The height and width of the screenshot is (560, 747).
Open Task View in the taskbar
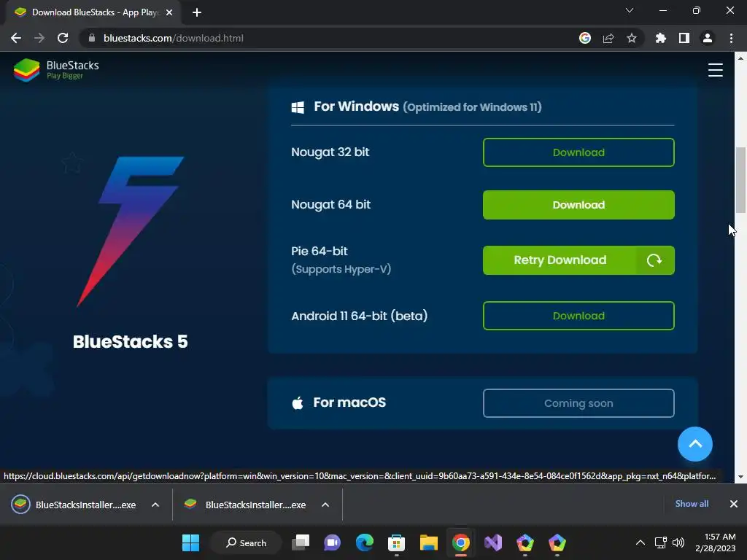pos(301,542)
